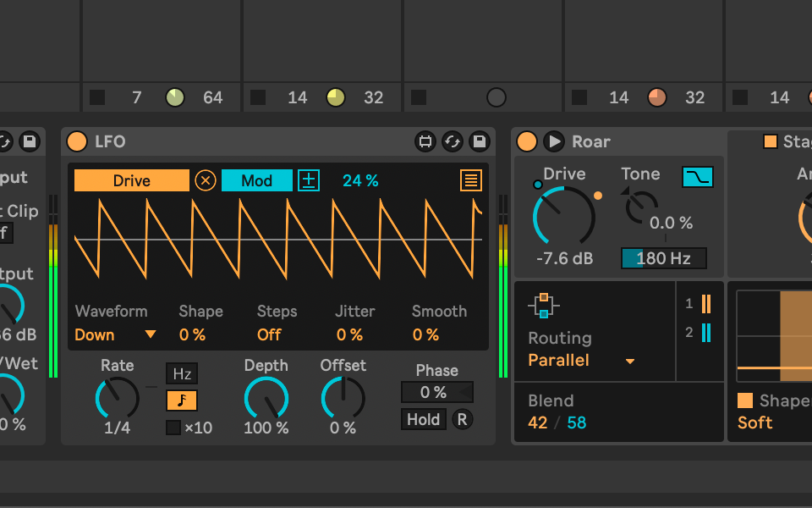The image size is (812, 508).
Task: Click the bipolar modulation icon next to Mod
Action: [307, 180]
